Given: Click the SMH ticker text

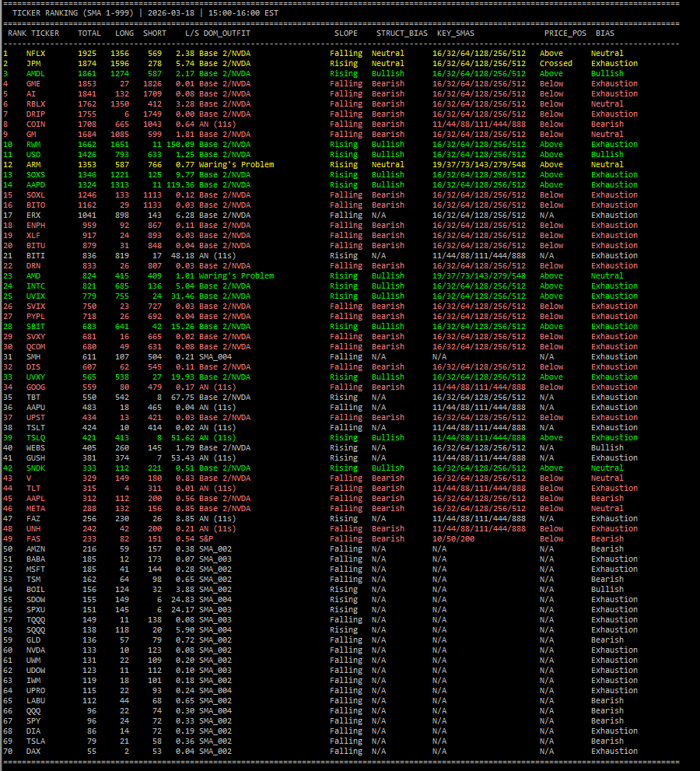Looking at the screenshot, I should tap(33, 357).
